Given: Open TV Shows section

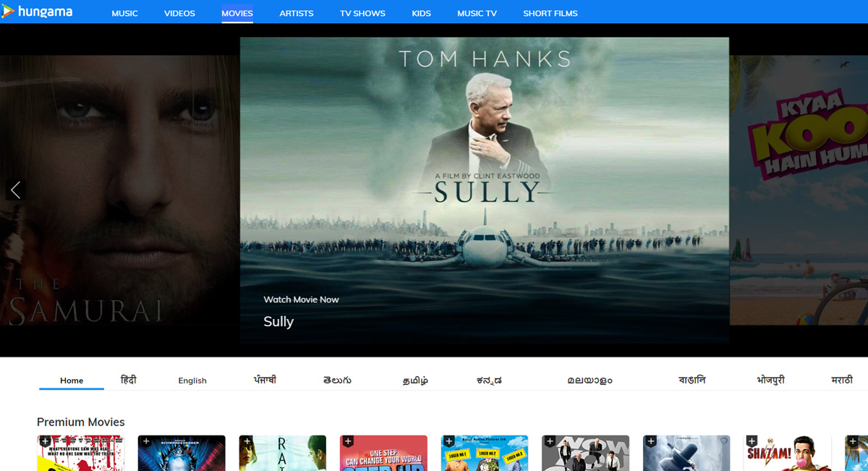Looking at the screenshot, I should 362,13.
